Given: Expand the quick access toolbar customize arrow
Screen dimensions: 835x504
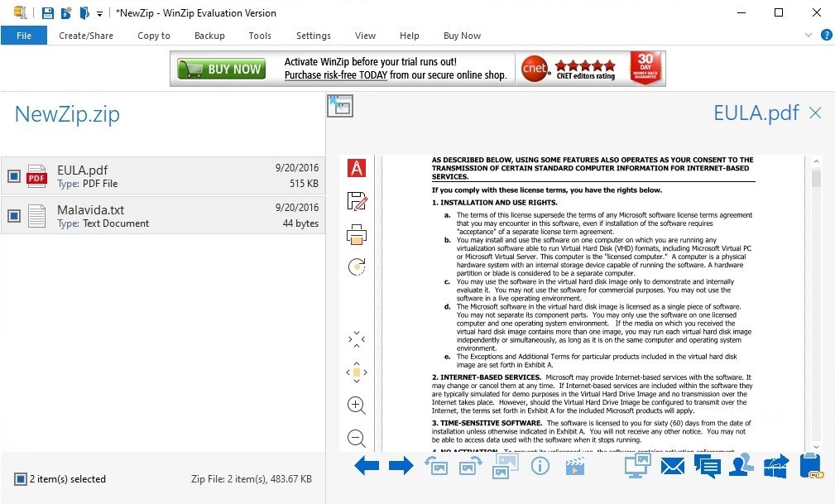Looking at the screenshot, I should 99,14.
